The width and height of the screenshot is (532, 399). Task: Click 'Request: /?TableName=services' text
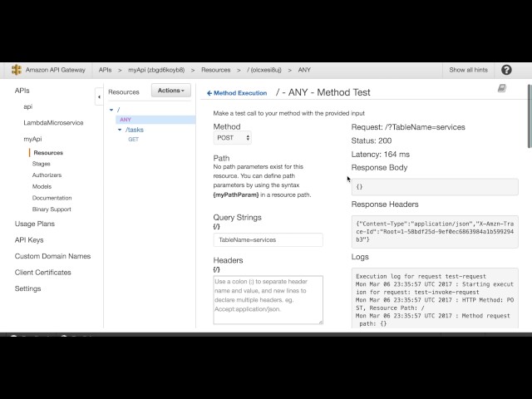pyautogui.click(x=408, y=127)
